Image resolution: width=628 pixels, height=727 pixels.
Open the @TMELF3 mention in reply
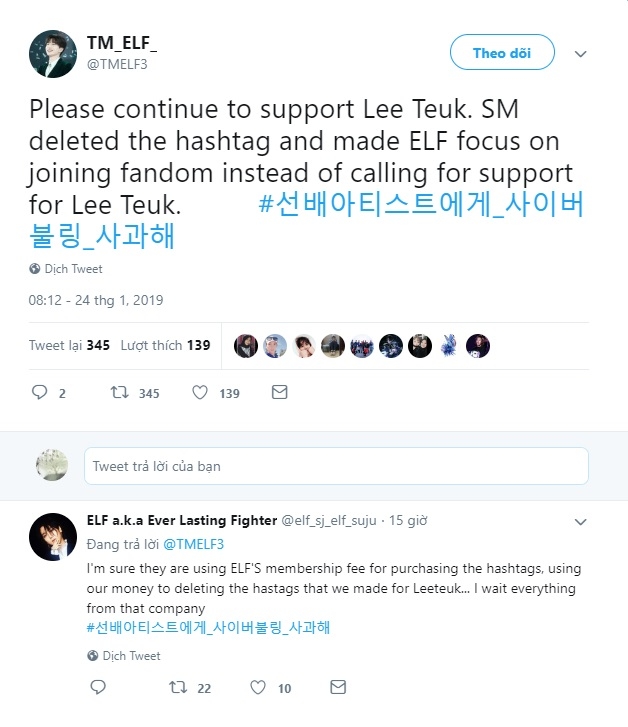(x=193, y=544)
